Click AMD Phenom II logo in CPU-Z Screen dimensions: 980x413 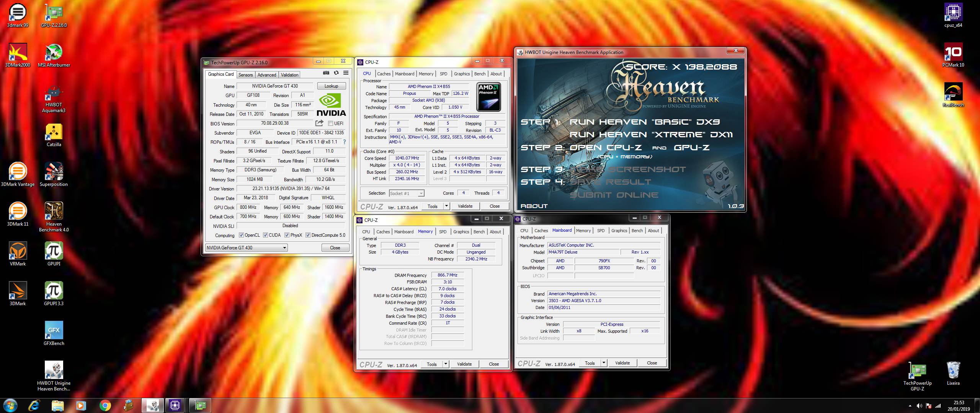(x=488, y=97)
